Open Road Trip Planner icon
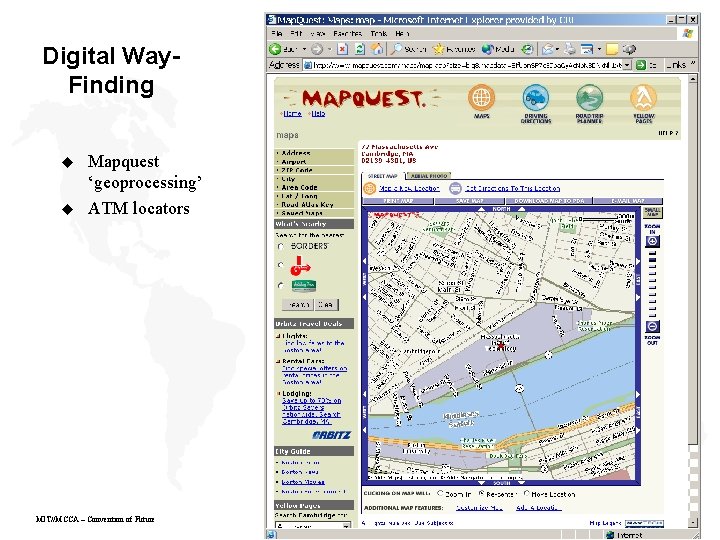The image size is (720, 540). coord(590,97)
